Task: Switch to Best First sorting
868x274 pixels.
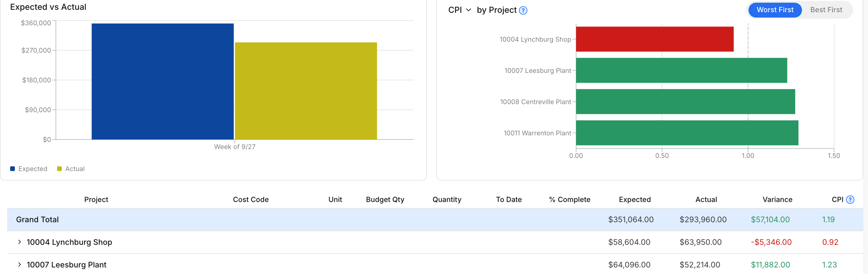Action: coord(826,10)
